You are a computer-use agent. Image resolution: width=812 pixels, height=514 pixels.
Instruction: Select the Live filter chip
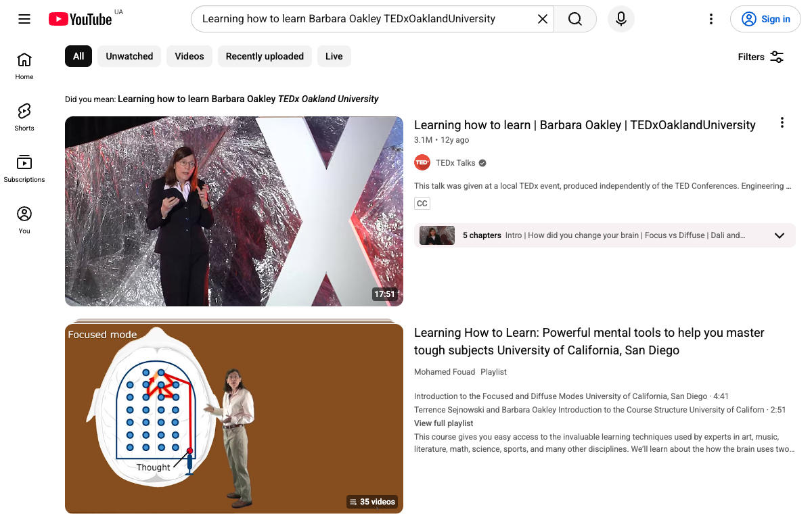[x=334, y=56]
